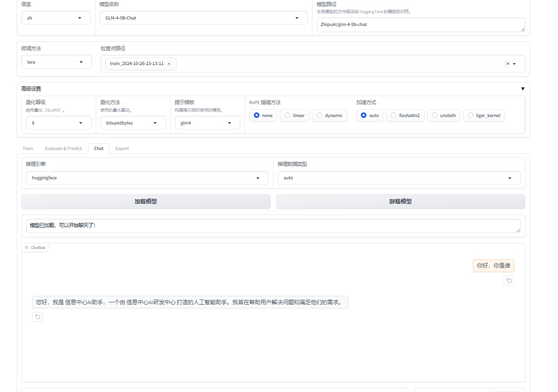
Task: Copy the chatbot's reply message
Action: 38,317
